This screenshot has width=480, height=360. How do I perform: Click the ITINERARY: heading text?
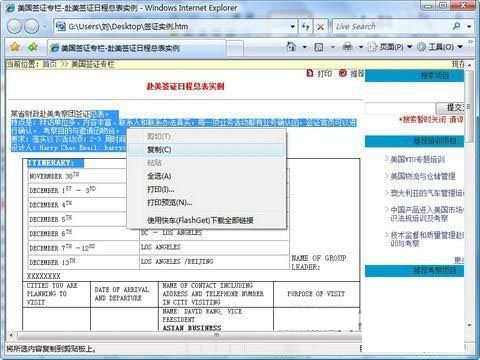click(x=51, y=163)
